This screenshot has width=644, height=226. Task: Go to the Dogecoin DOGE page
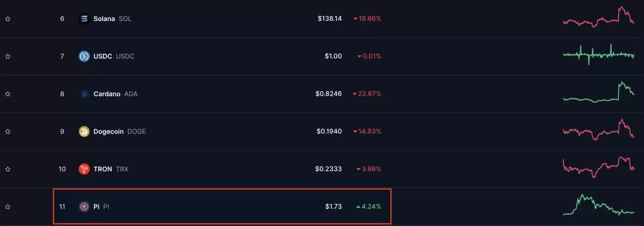pyautogui.click(x=120, y=131)
